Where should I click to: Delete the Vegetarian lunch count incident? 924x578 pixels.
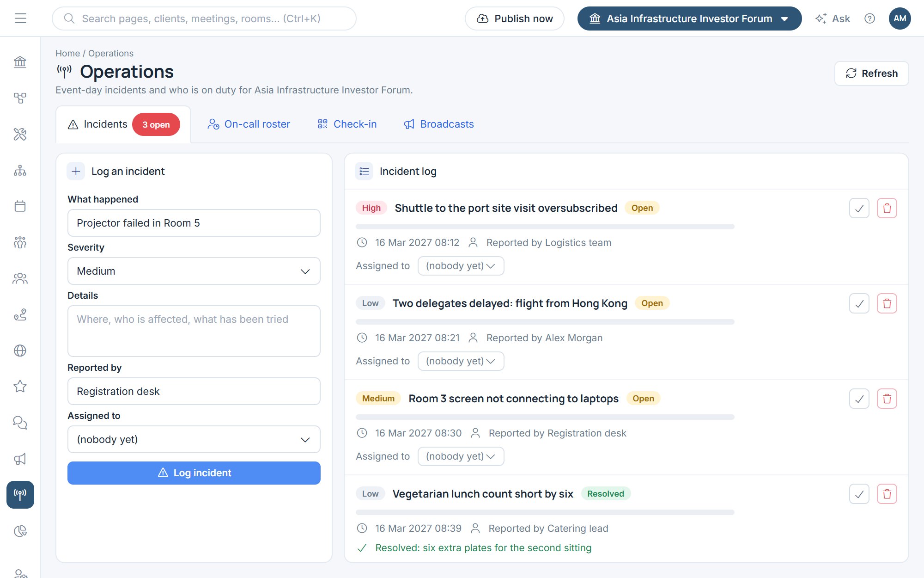(887, 494)
